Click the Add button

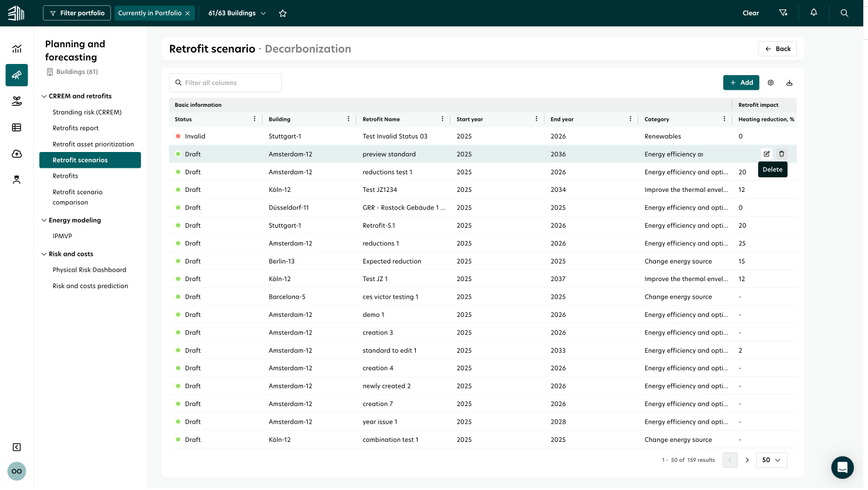click(x=741, y=83)
